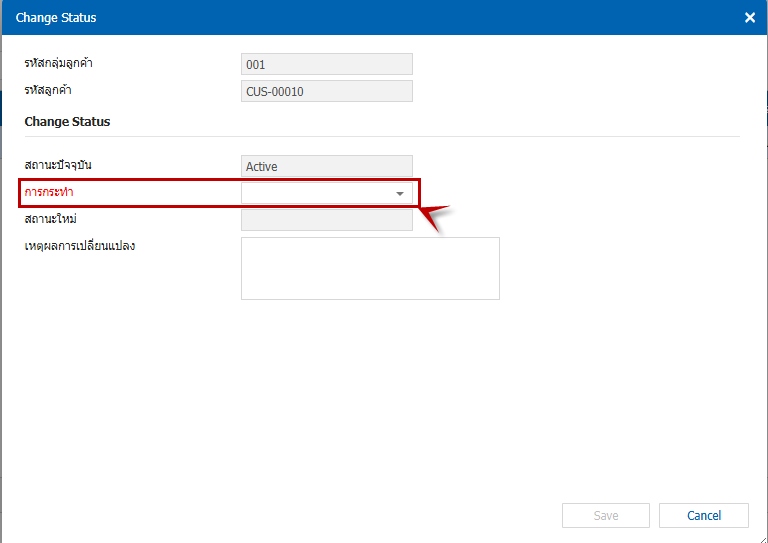Click the สถานะปัจจุบัน field showing Active
768x543 pixels.
pos(326,166)
